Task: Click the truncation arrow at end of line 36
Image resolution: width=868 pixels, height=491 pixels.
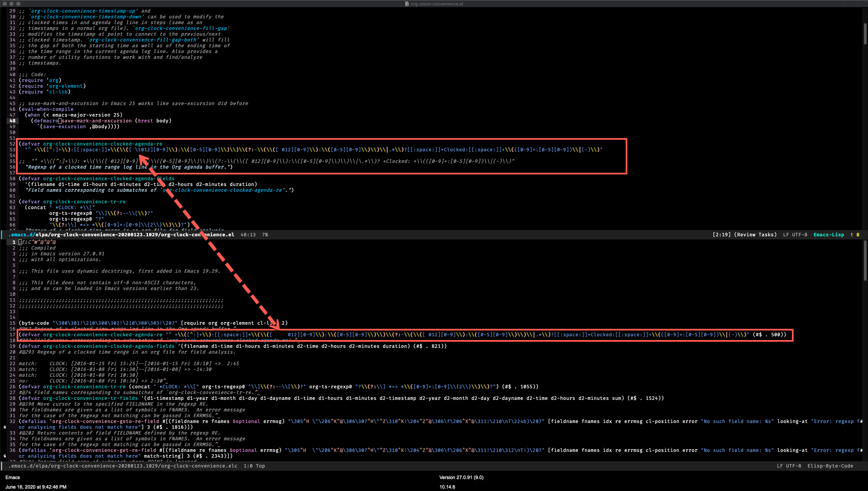Action: tap(862, 450)
